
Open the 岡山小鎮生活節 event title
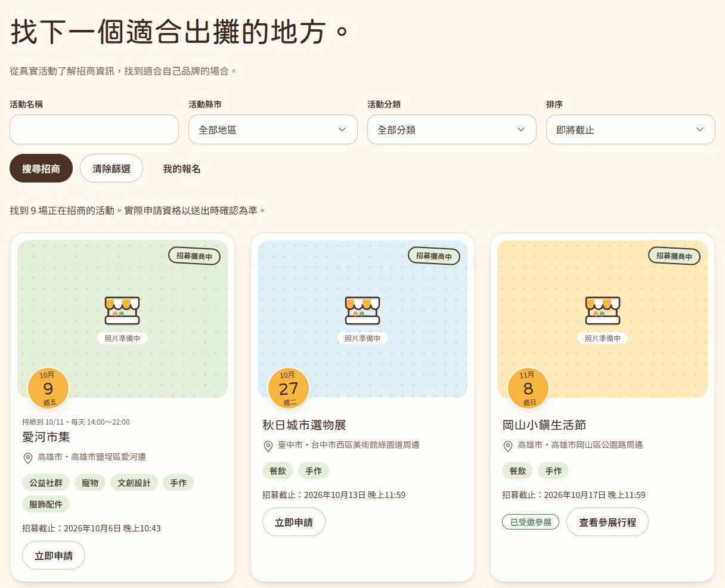(544, 425)
